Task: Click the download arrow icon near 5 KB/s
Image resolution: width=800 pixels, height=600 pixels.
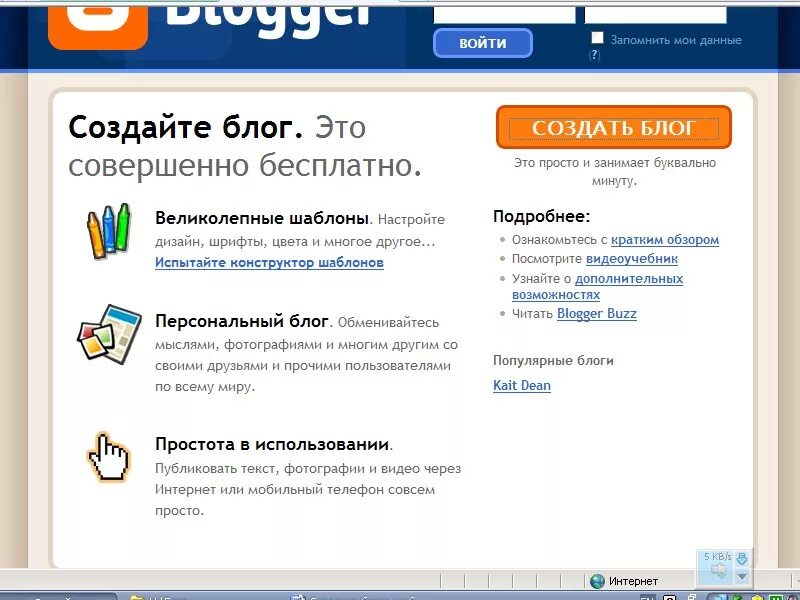Action: [742, 558]
